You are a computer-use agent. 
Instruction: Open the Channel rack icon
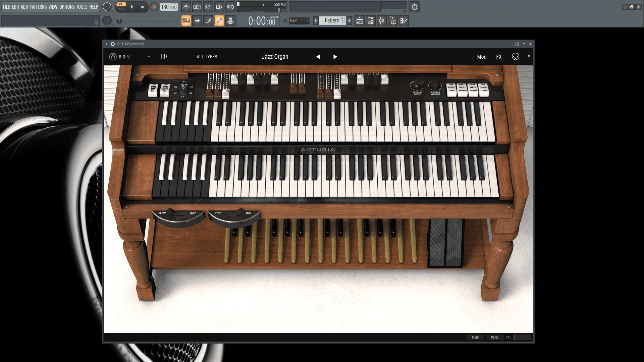pyautogui.click(x=371, y=21)
